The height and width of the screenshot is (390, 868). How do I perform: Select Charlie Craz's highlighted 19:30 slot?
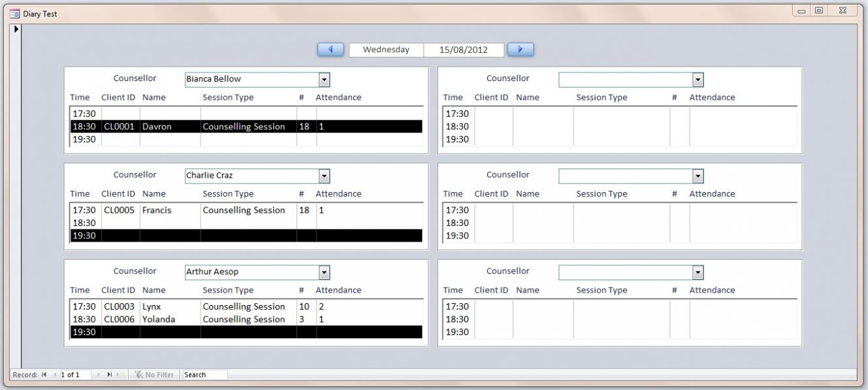(x=246, y=236)
